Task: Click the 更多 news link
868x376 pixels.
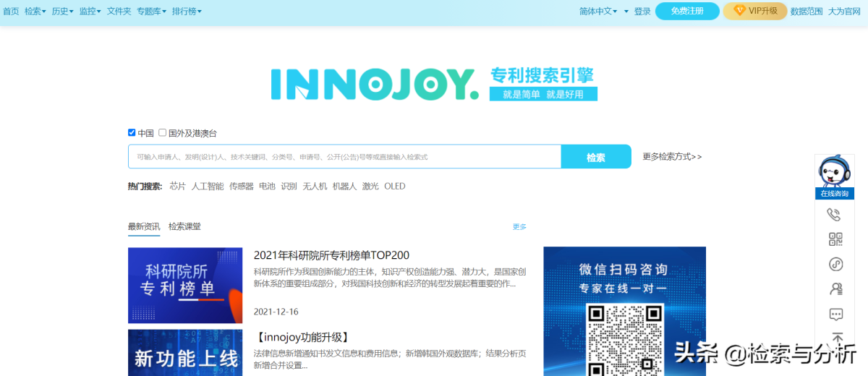Action: [x=519, y=226]
